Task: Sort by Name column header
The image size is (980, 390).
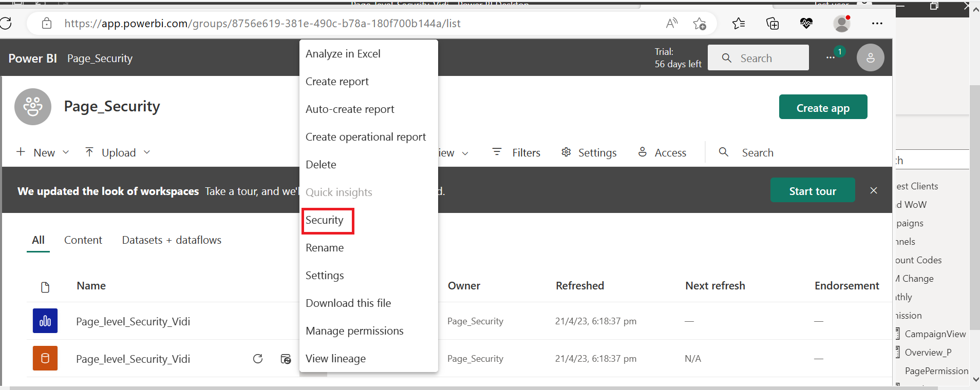Action: (91, 286)
